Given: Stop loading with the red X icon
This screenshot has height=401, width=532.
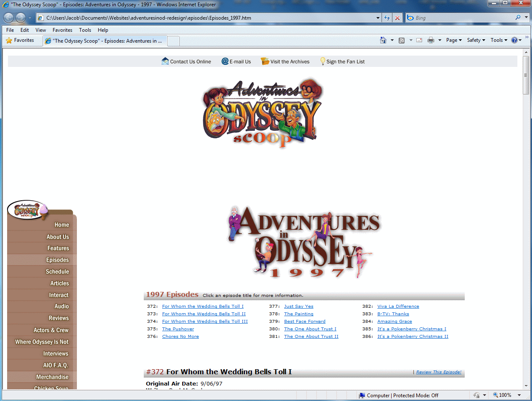Looking at the screenshot, I should 397,18.
